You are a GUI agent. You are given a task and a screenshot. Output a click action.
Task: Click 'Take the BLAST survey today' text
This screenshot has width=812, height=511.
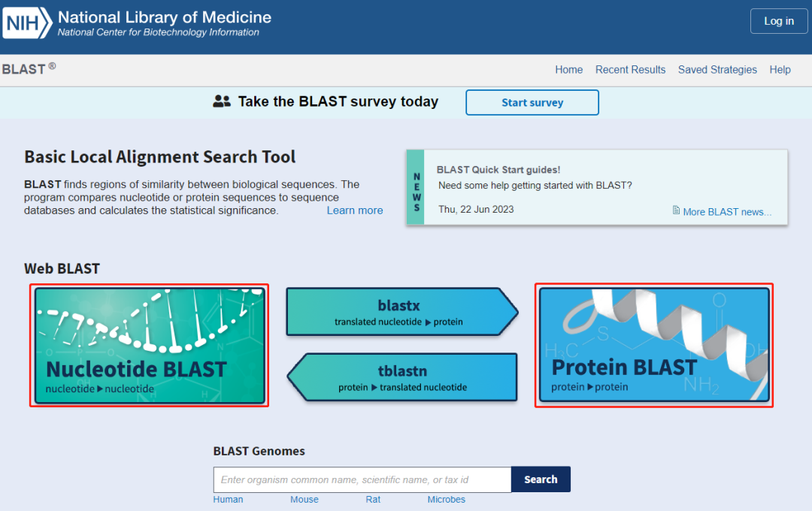(x=338, y=101)
